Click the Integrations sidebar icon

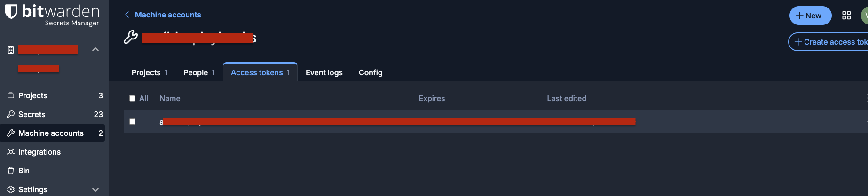pyautogui.click(x=11, y=152)
